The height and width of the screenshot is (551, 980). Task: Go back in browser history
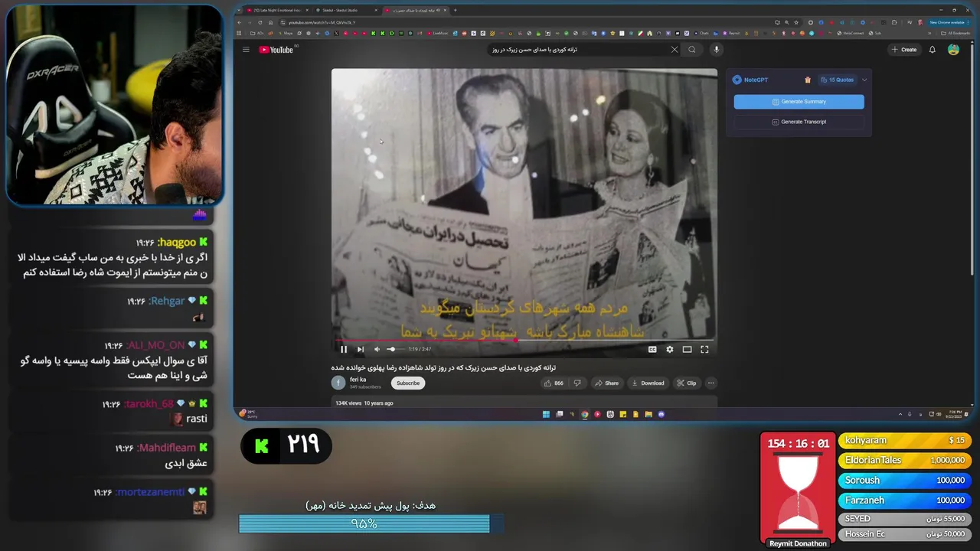pos(240,22)
